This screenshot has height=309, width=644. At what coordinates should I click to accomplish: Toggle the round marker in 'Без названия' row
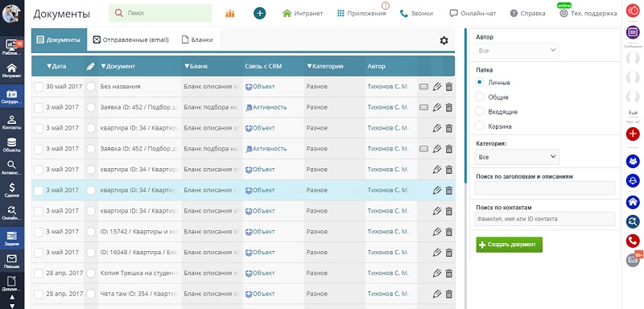(x=91, y=87)
